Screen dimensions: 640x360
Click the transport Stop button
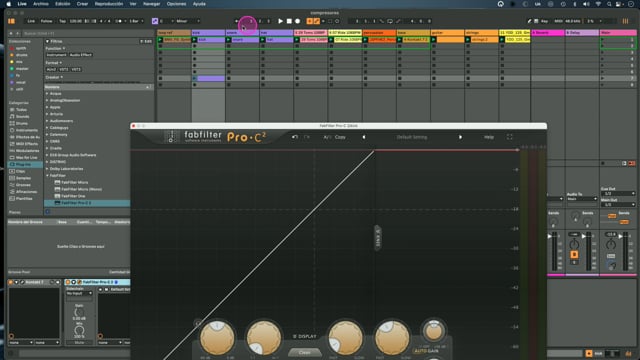coord(289,21)
